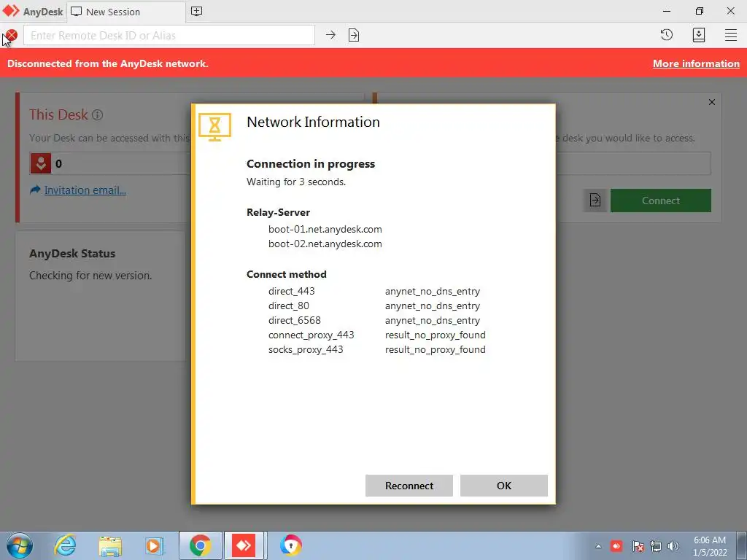
Task: Open Google Chrome from taskbar
Action: tap(200, 545)
